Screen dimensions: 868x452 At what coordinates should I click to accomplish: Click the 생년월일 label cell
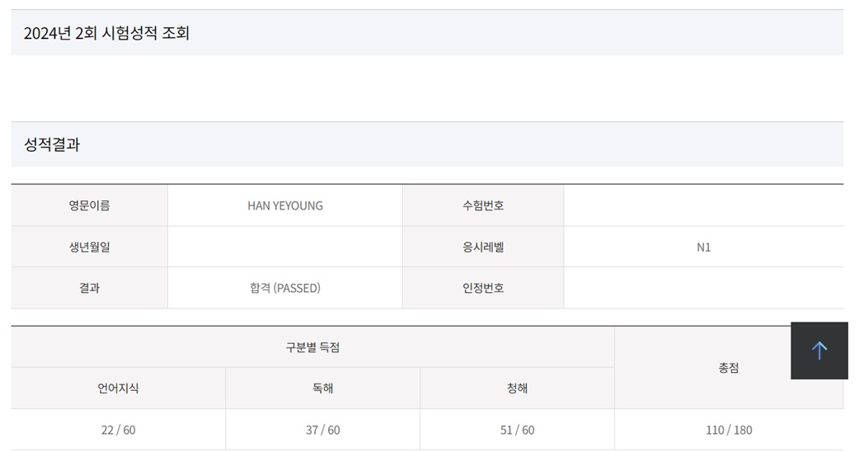pos(89,247)
